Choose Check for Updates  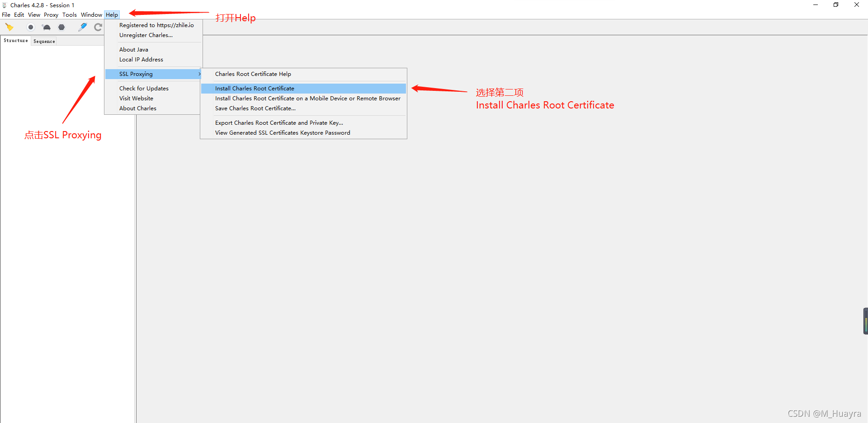(x=154, y=89)
